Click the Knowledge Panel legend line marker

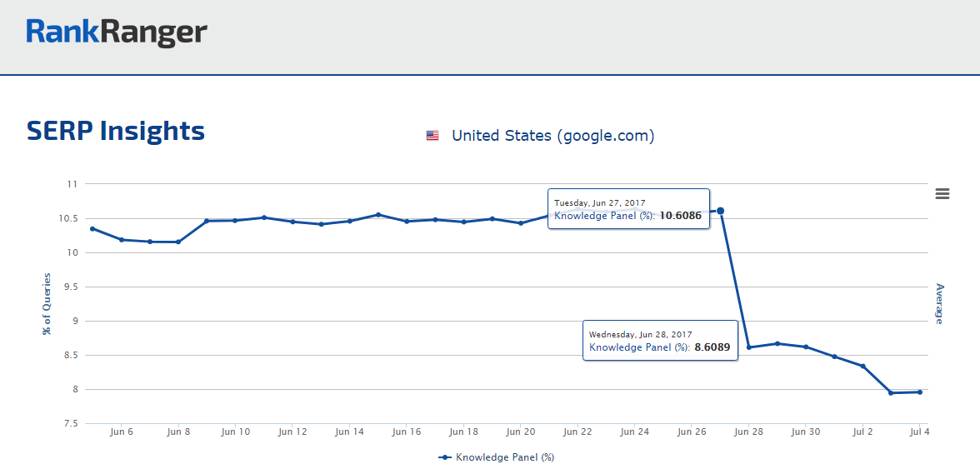(x=445, y=457)
